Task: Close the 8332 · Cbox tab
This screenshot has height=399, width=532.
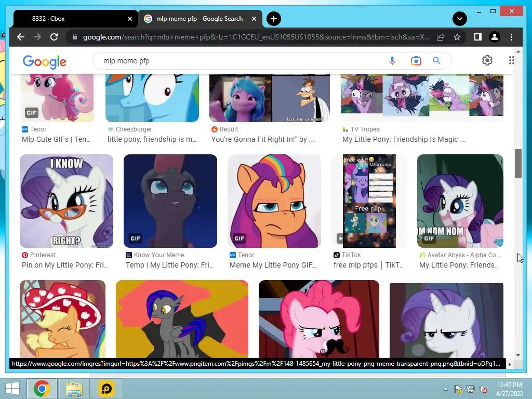Action: pos(129,19)
